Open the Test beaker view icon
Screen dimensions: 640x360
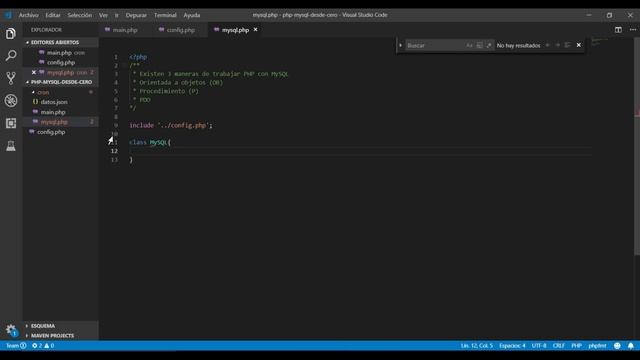point(11,146)
